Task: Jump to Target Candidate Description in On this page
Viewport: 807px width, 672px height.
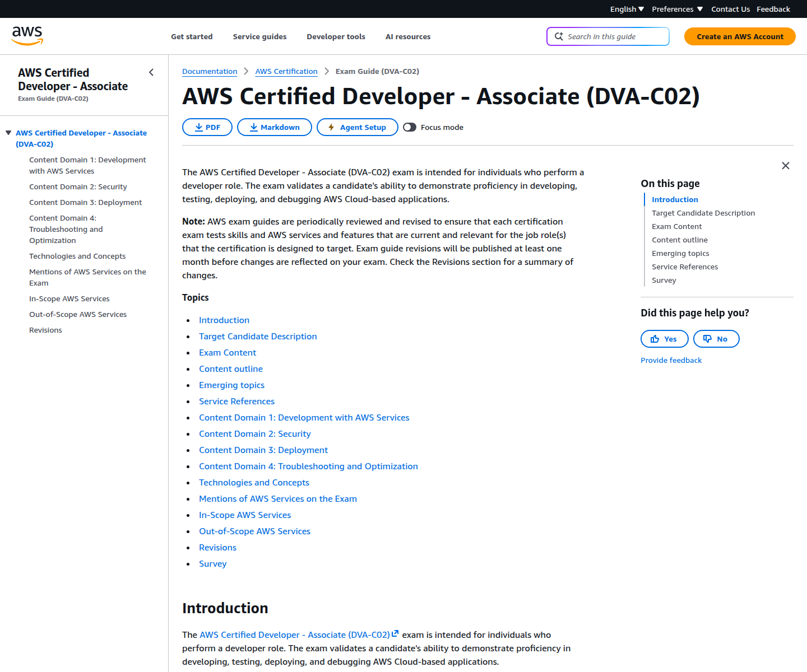Action: click(703, 213)
